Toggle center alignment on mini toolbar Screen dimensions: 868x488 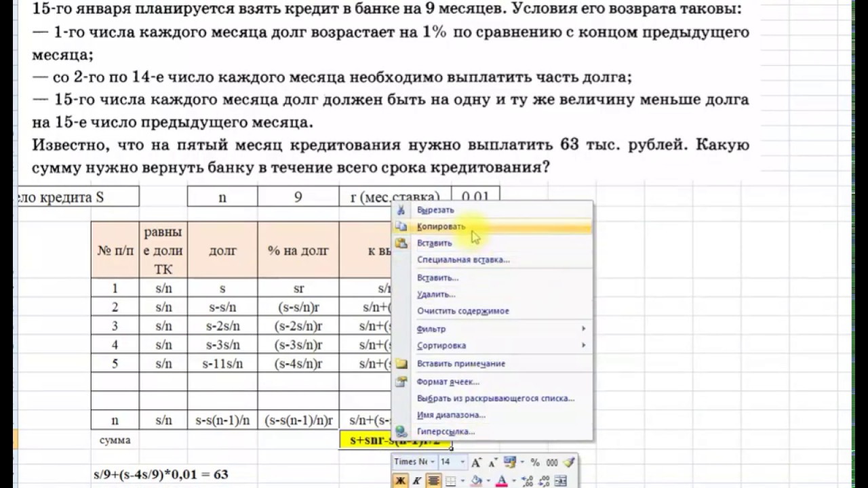click(x=433, y=481)
